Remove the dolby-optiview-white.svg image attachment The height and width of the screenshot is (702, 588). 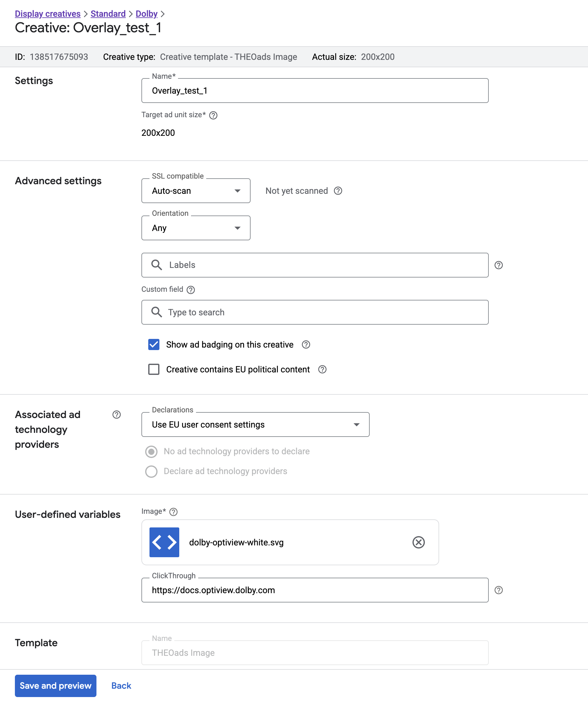[x=419, y=543]
